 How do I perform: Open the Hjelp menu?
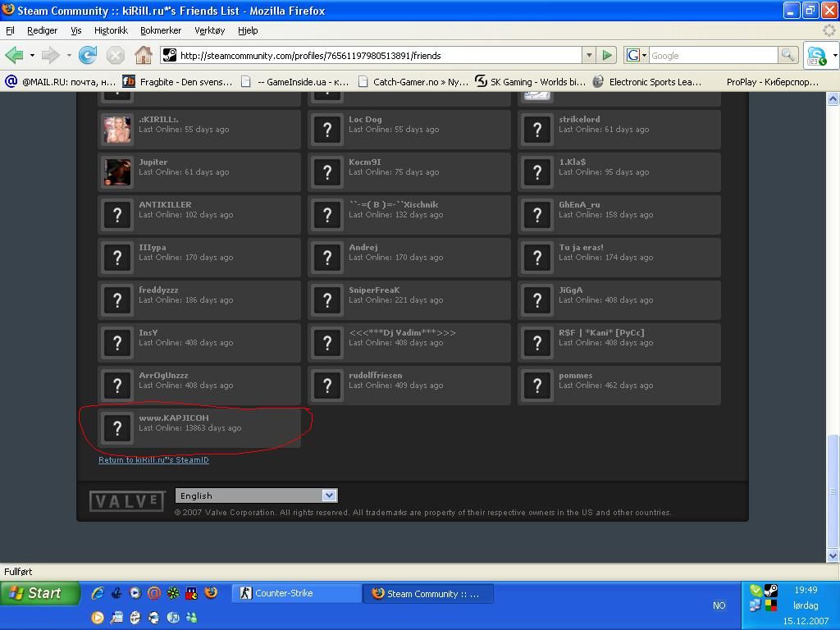(x=248, y=30)
